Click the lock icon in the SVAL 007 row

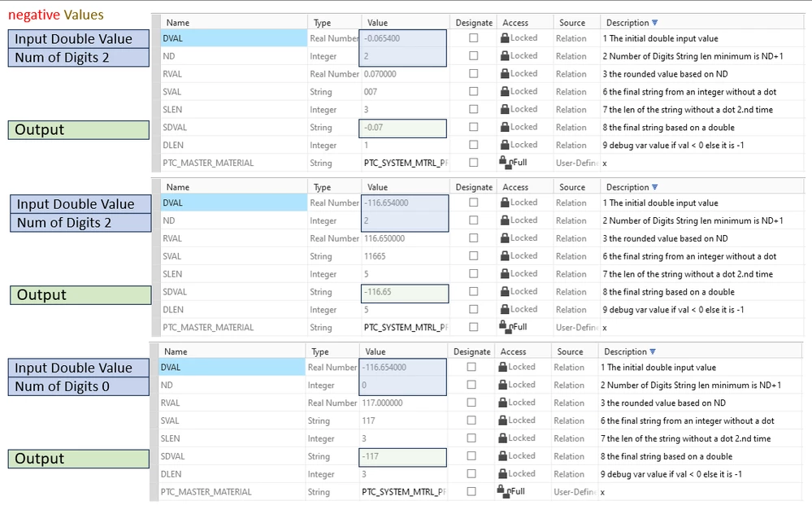coord(505,91)
